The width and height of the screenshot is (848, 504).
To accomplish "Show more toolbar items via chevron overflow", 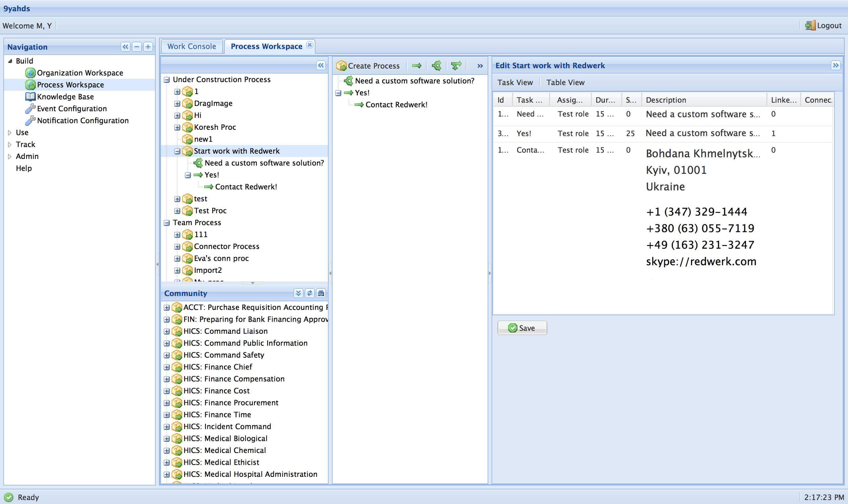I will (x=480, y=66).
